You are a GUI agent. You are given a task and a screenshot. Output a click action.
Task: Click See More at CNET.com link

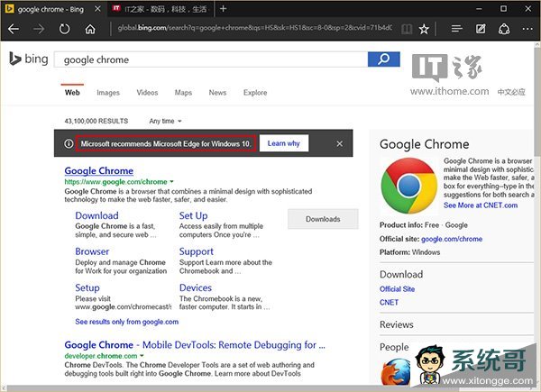click(x=481, y=205)
